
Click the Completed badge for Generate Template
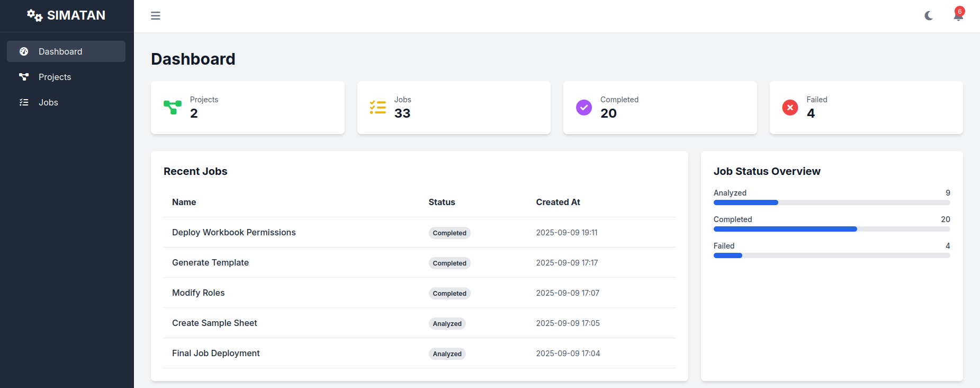(x=449, y=263)
